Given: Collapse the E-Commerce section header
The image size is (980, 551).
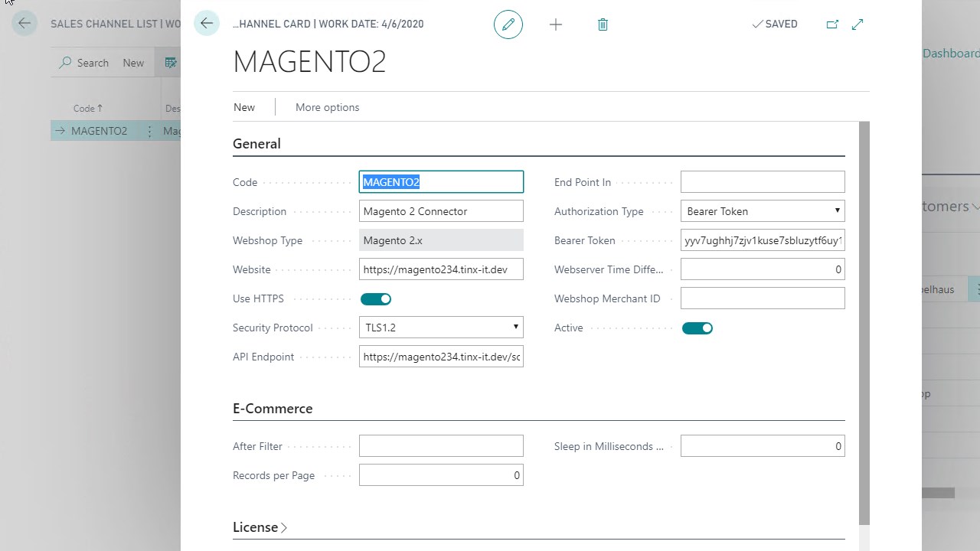Looking at the screenshot, I should click(273, 409).
